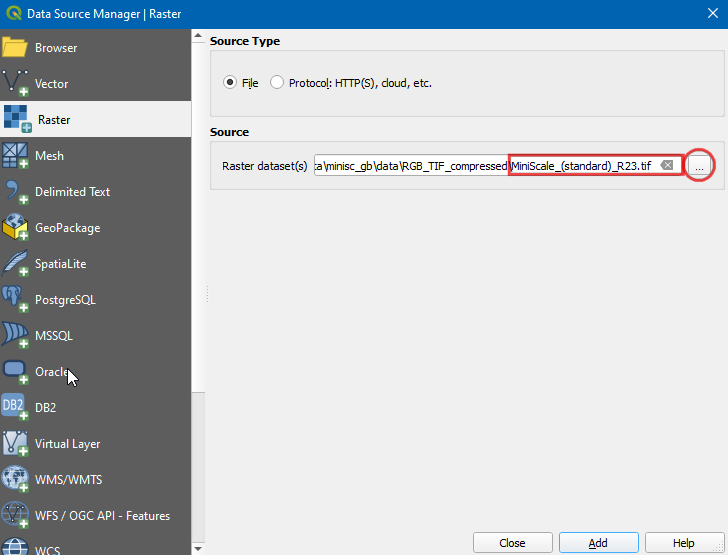Click the DB2 database icon
Image resolution: width=728 pixels, height=555 pixels.
15,408
